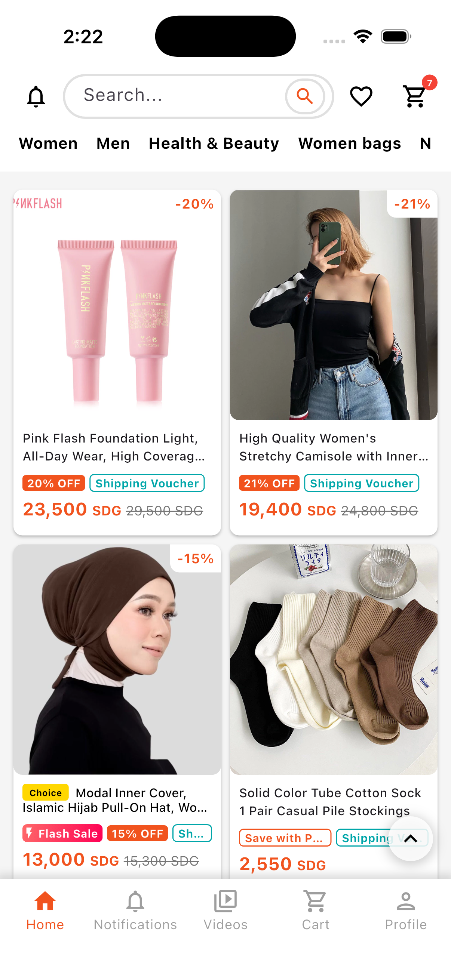
Task: Open the Cart bottom tab
Action: click(x=316, y=910)
